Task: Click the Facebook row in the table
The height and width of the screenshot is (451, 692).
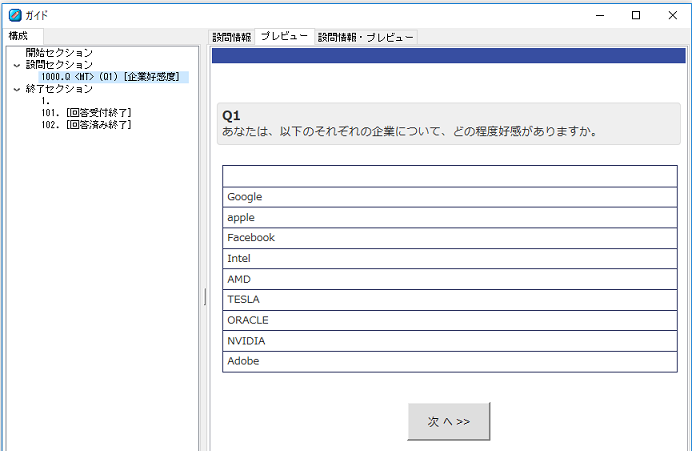Action: pyautogui.click(x=450, y=238)
